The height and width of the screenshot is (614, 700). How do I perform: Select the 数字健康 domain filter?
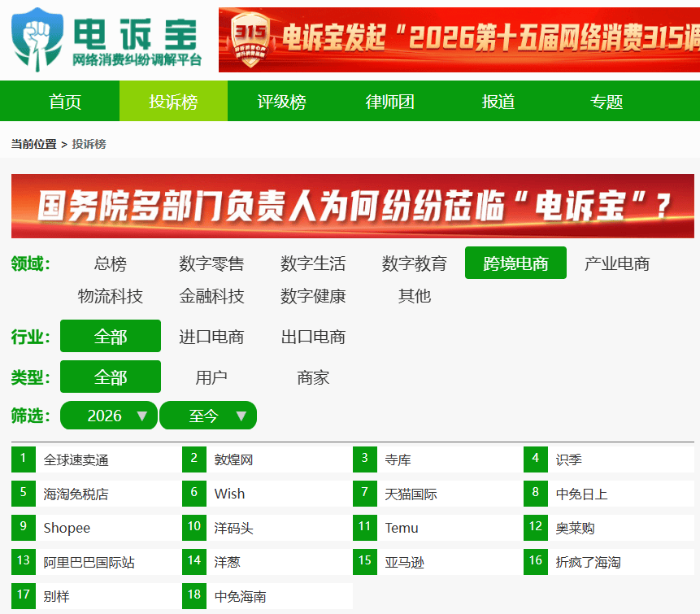(313, 295)
